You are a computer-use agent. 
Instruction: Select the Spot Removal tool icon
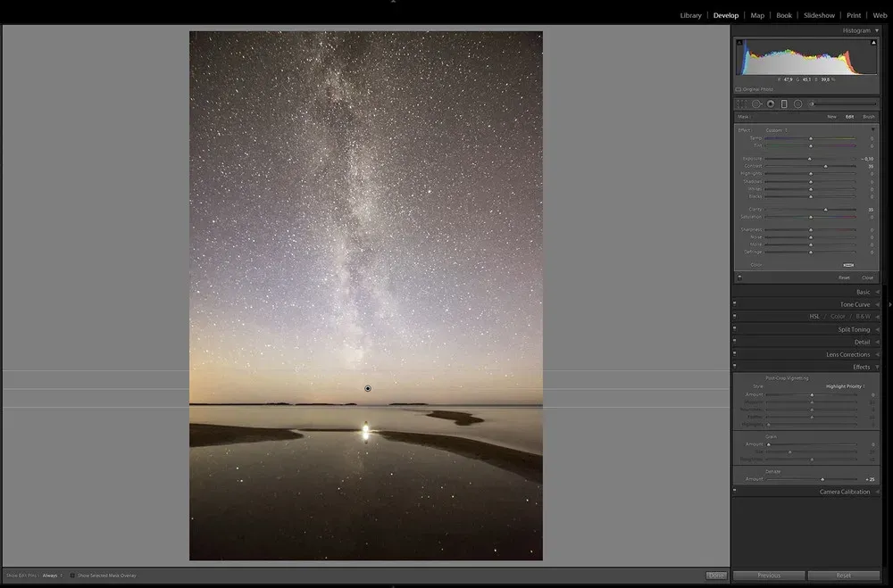coord(756,104)
